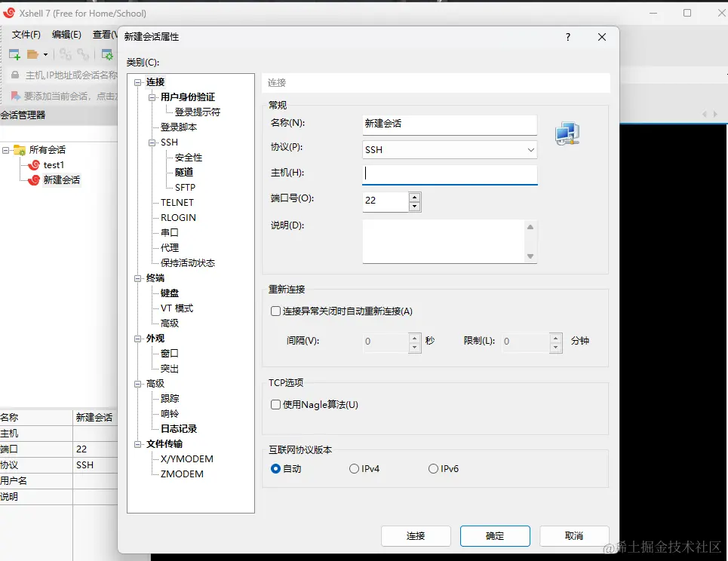Select 串口 category

[170, 232]
